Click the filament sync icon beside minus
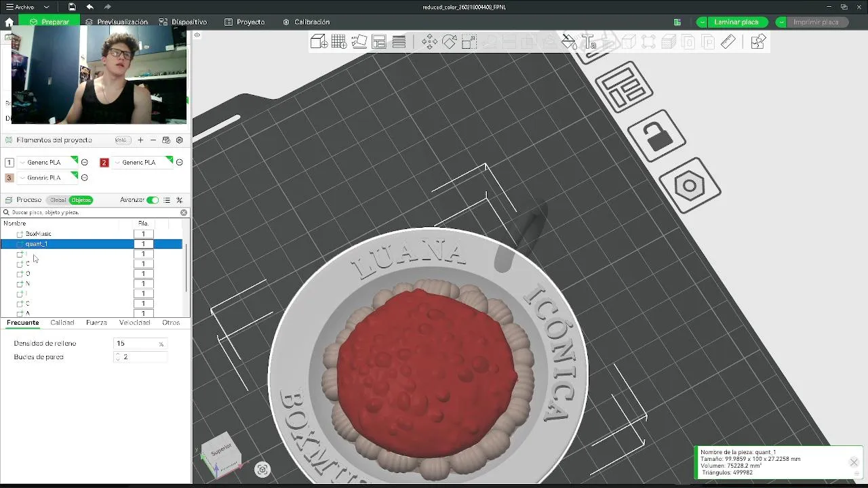This screenshot has width=868, height=488. pos(166,140)
